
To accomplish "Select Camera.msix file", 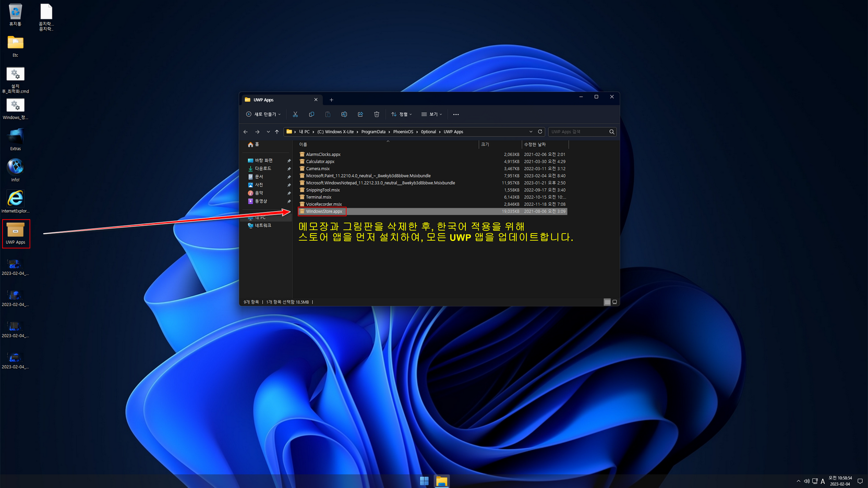I will tap(318, 169).
